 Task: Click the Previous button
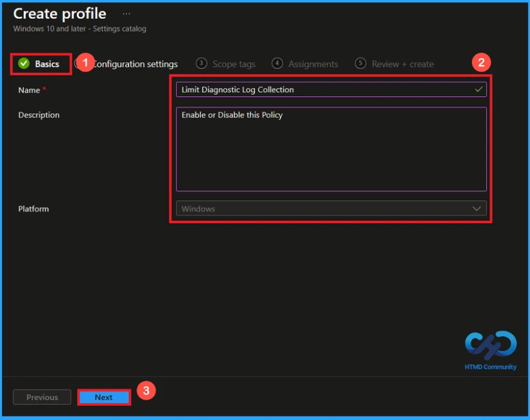pos(42,397)
